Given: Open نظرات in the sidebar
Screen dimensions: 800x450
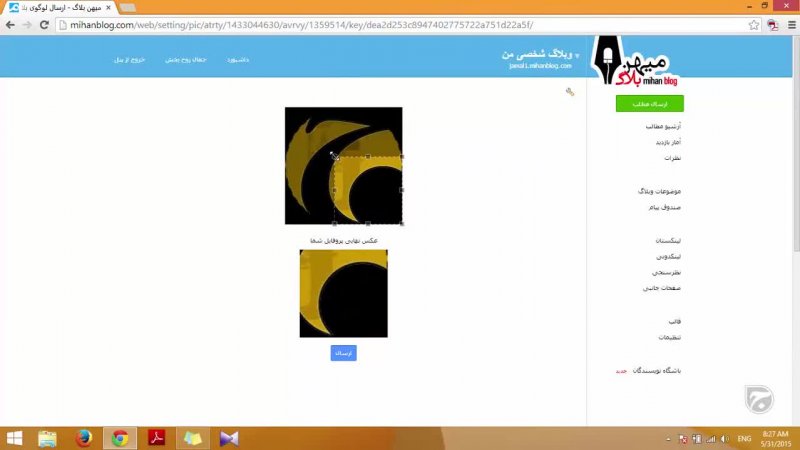Looking at the screenshot, I should point(672,158).
